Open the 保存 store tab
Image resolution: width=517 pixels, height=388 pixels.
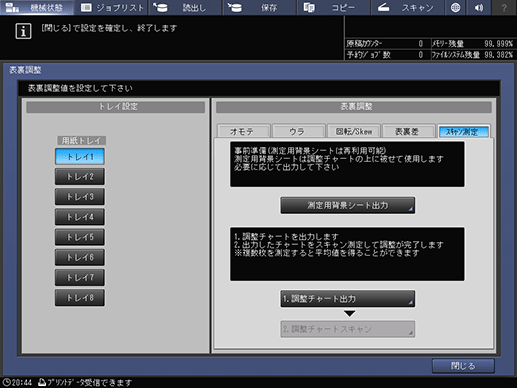click(x=260, y=7)
